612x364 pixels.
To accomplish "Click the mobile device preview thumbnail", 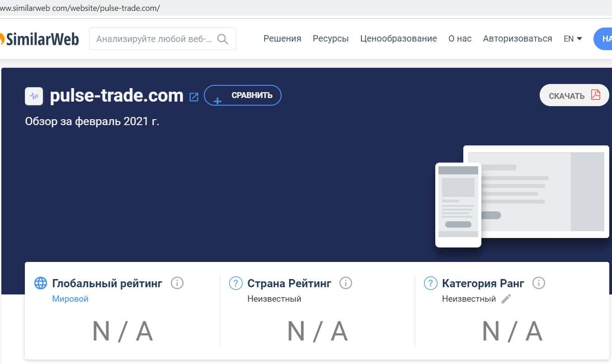I will coord(458,205).
